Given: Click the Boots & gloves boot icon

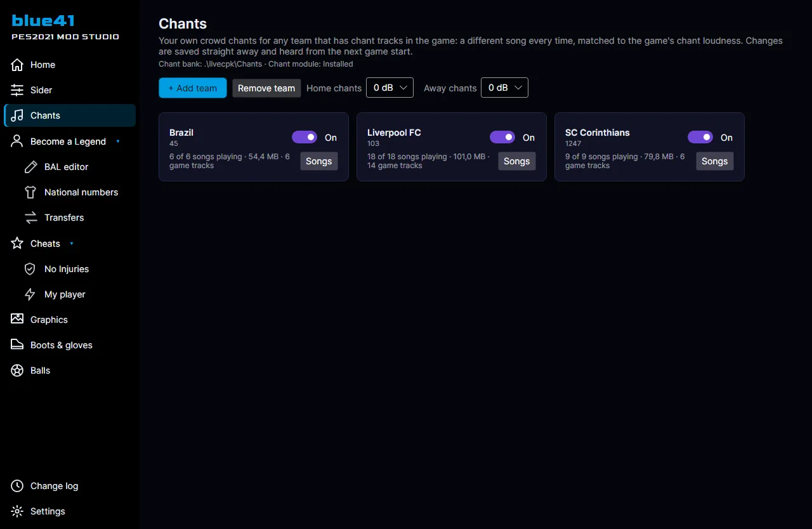Looking at the screenshot, I should [17, 344].
